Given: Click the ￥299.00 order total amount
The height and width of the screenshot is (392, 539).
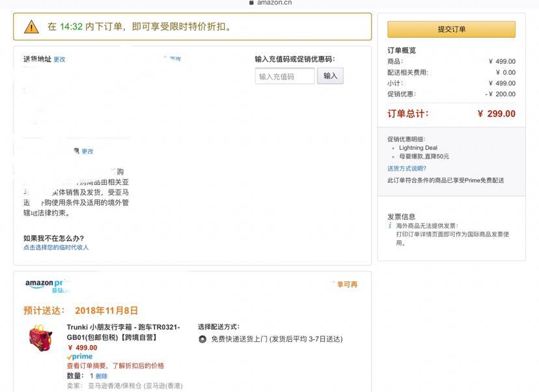Looking at the screenshot, I should pyautogui.click(x=496, y=114).
